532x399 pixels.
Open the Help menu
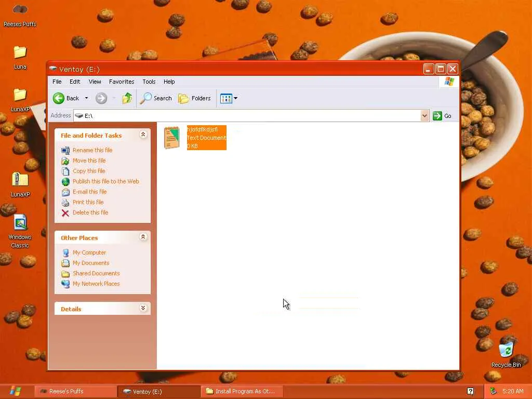tap(169, 82)
